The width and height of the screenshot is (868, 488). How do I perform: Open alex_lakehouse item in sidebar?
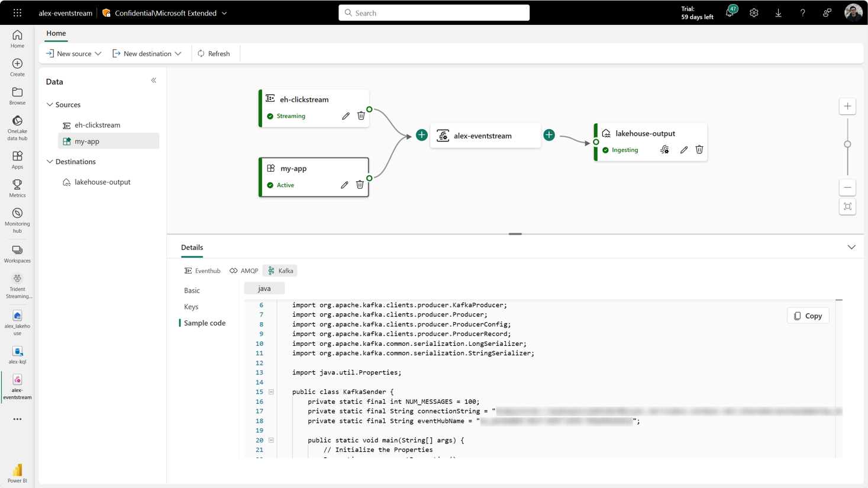pos(17,323)
